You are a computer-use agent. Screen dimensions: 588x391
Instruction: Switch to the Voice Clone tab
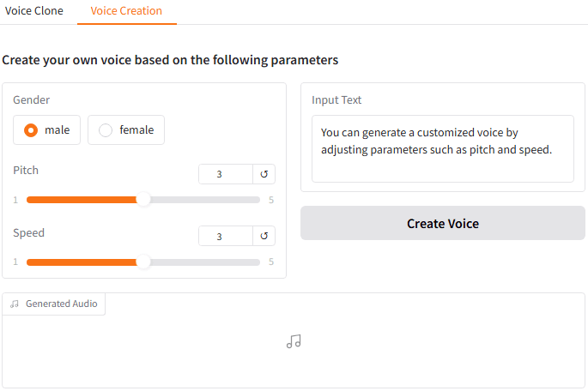click(34, 11)
